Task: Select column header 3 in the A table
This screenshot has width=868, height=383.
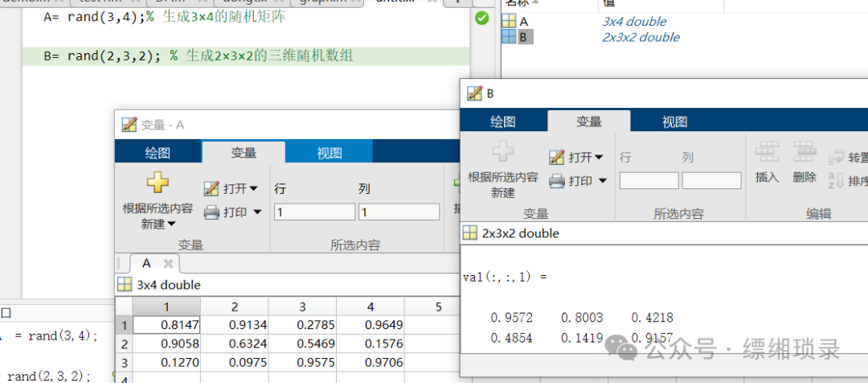Action: click(x=302, y=307)
